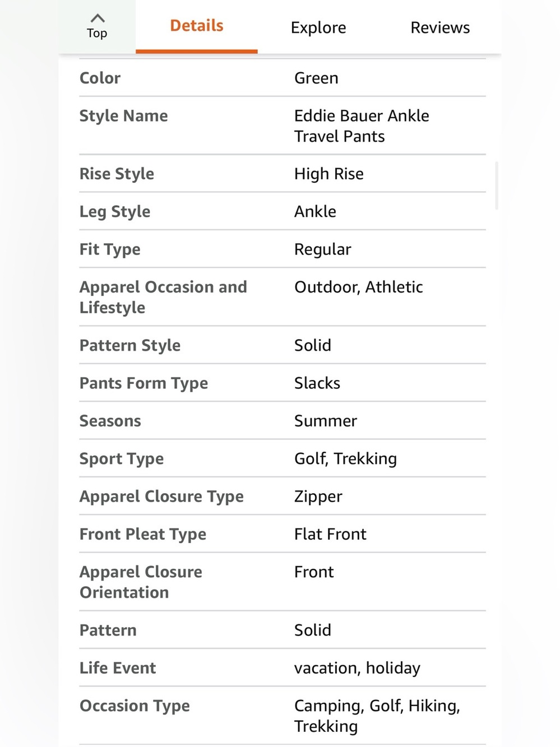Tap the Pants Form Type Slacks value

tap(317, 383)
